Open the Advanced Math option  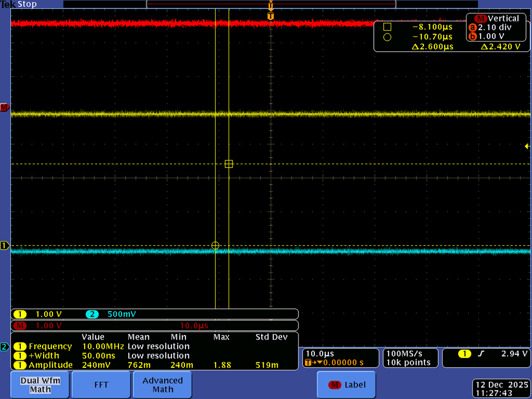(x=163, y=385)
